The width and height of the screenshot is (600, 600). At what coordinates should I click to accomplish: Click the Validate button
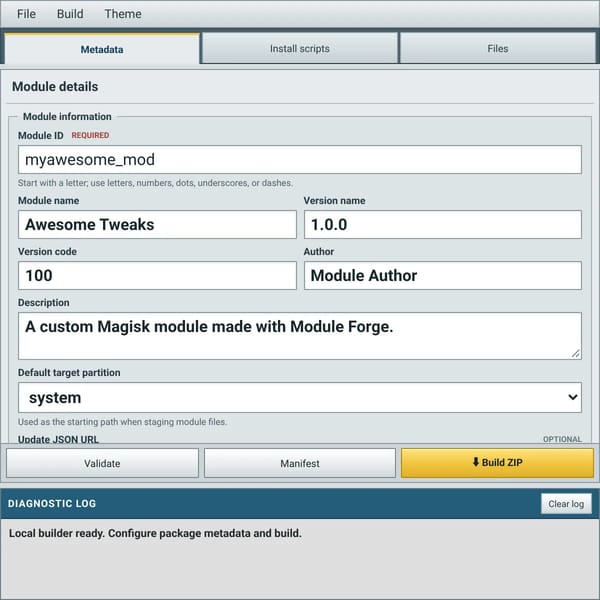point(102,463)
